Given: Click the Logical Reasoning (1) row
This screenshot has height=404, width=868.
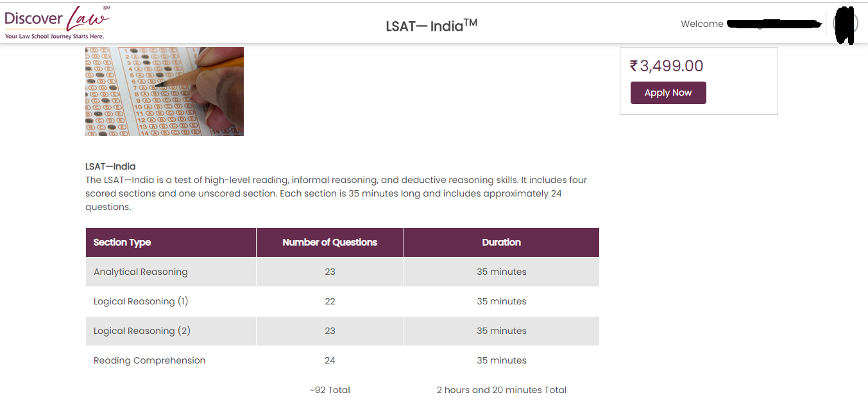Looking at the screenshot, I should point(140,301).
